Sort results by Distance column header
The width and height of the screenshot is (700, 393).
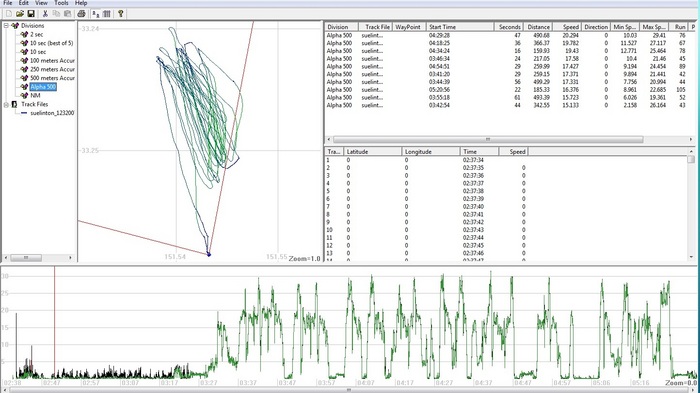click(538, 27)
